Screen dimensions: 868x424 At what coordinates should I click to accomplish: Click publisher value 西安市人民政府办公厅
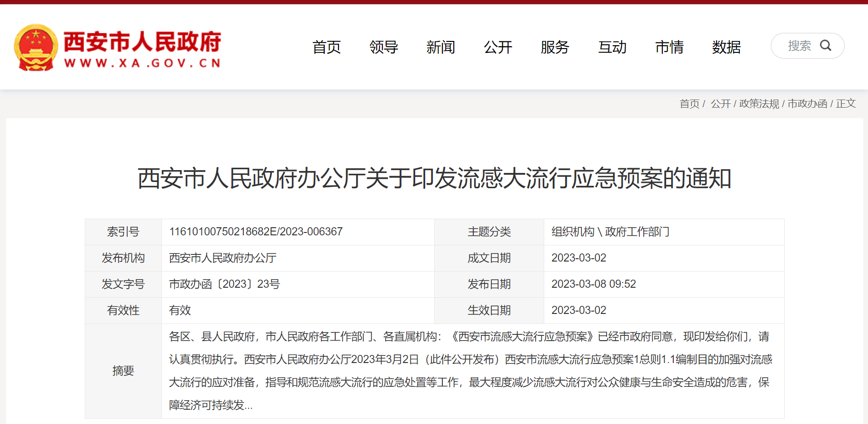(x=223, y=258)
